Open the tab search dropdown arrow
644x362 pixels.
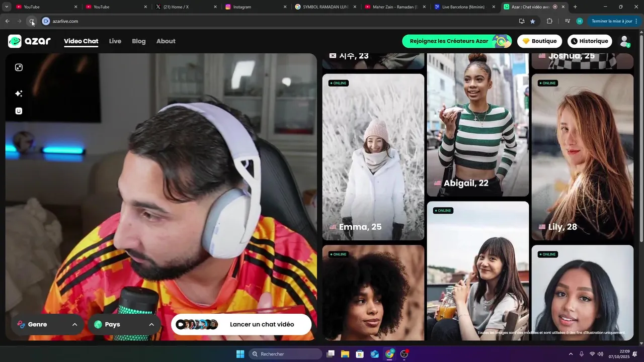[x=7, y=7]
